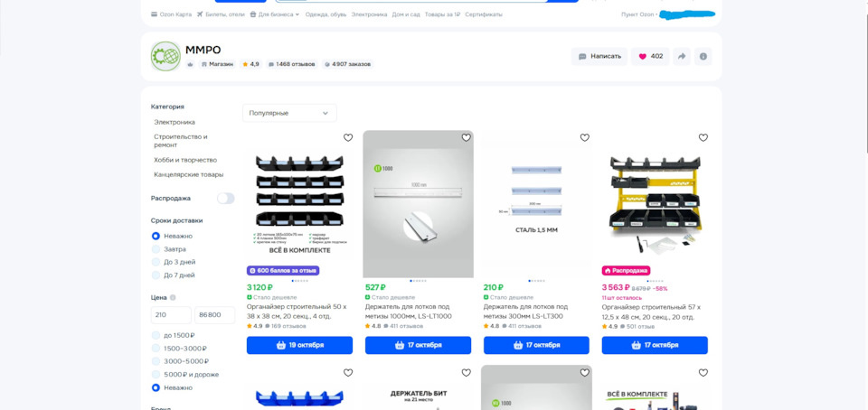Open Дом и сад top navigation link

(x=406, y=14)
